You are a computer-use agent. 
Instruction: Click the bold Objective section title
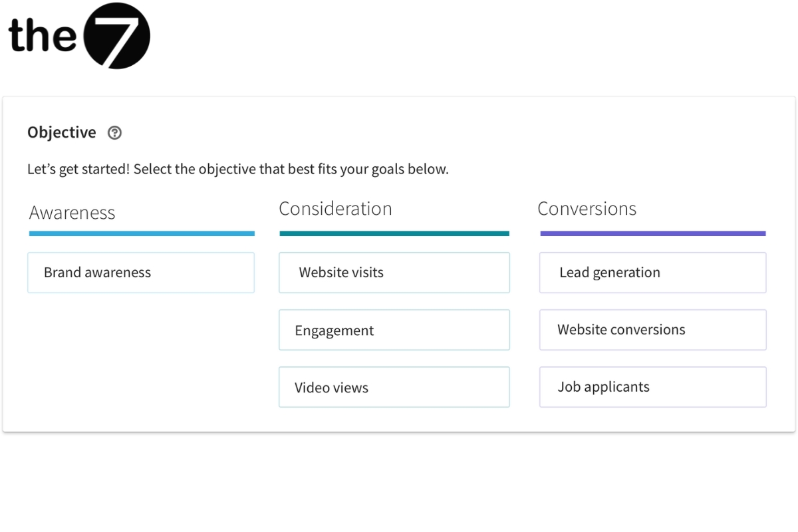pos(62,133)
